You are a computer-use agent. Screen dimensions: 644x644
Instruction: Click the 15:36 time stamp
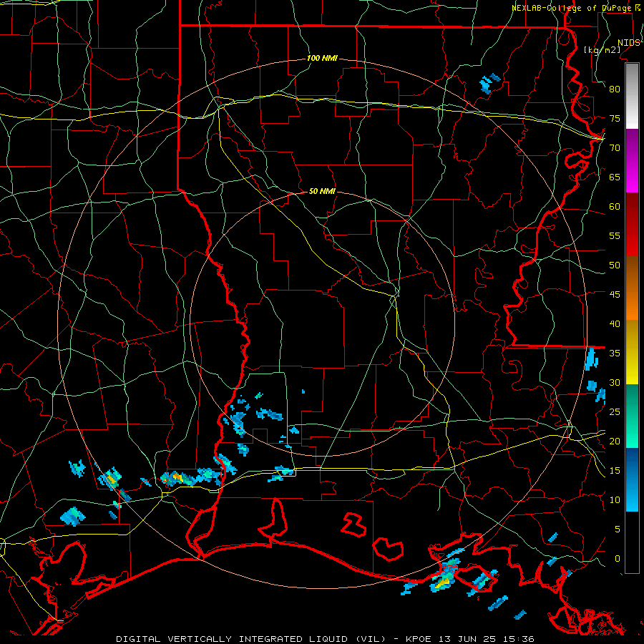coord(517,639)
